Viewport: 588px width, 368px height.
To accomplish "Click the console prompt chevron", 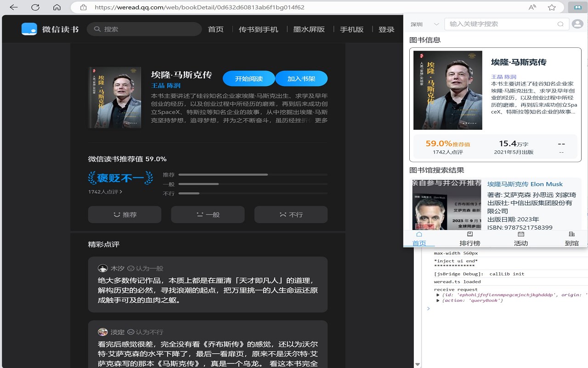I will [x=428, y=308].
